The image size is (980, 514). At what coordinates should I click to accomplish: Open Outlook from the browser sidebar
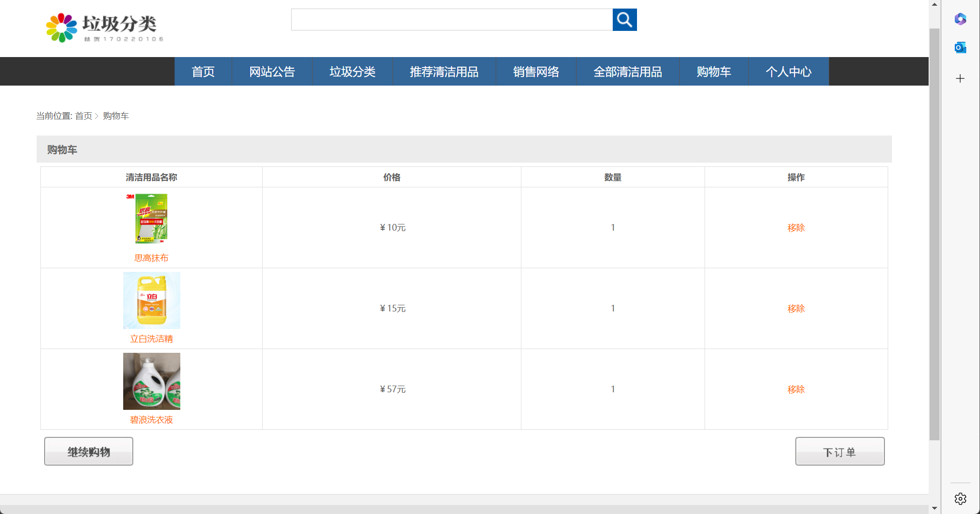pyautogui.click(x=960, y=47)
